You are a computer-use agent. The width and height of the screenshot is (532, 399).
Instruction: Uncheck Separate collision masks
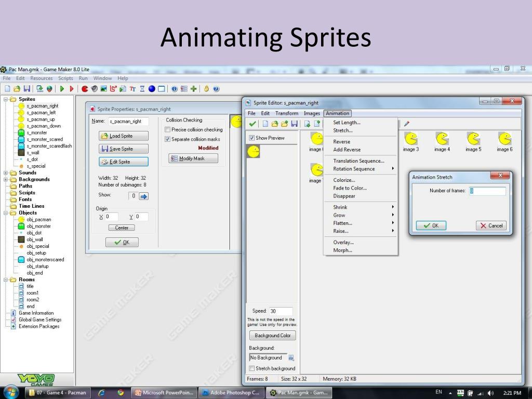point(167,139)
